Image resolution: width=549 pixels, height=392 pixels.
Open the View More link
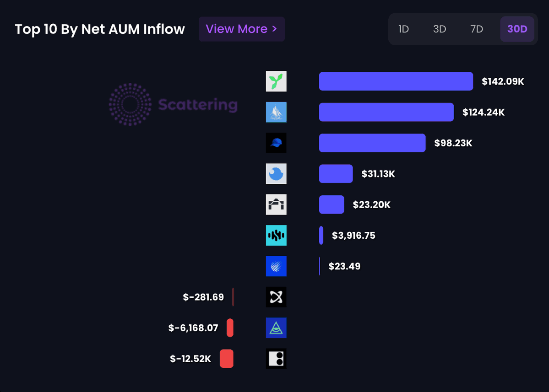point(241,29)
